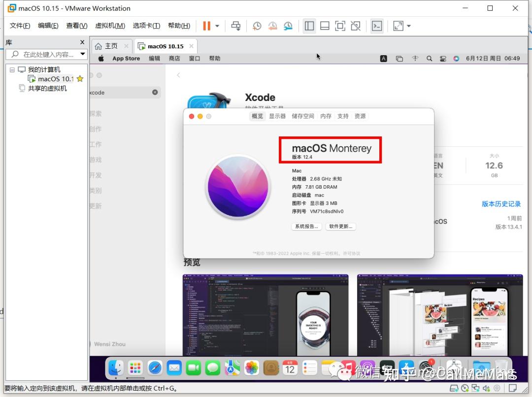Viewport: 532px width, 397px height.
Task: Open the first Xcode preview screenshot
Action: 266,315
